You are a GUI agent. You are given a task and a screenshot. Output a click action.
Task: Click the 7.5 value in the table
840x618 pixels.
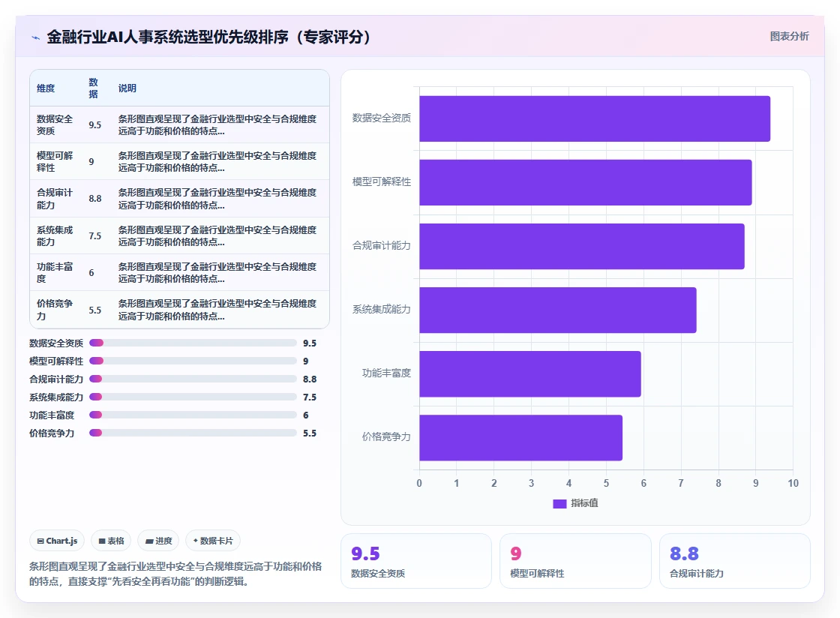94,235
